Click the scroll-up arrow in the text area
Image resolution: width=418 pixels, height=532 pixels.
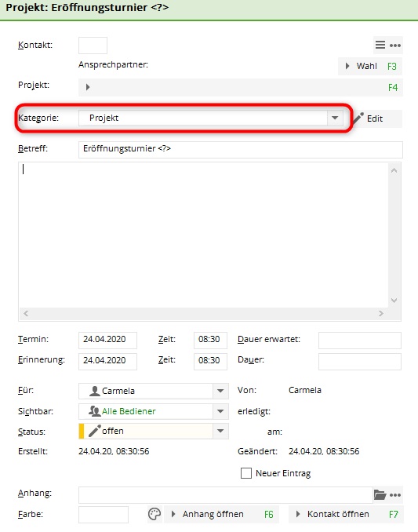point(394,170)
